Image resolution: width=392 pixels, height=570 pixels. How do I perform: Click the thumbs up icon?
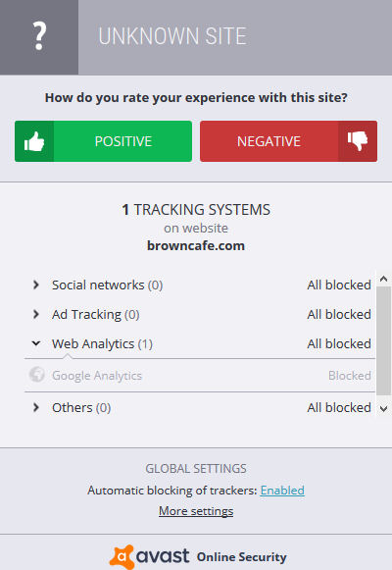[34, 141]
